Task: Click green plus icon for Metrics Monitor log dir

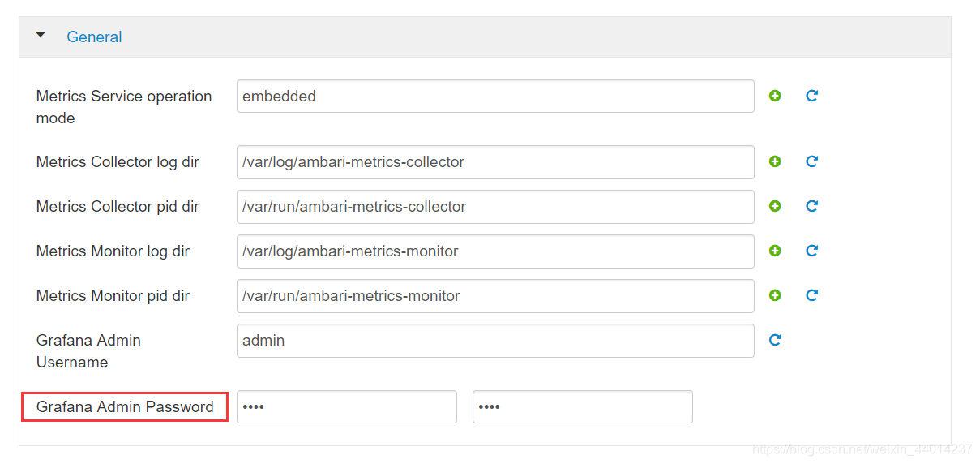Action: [775, 251]
